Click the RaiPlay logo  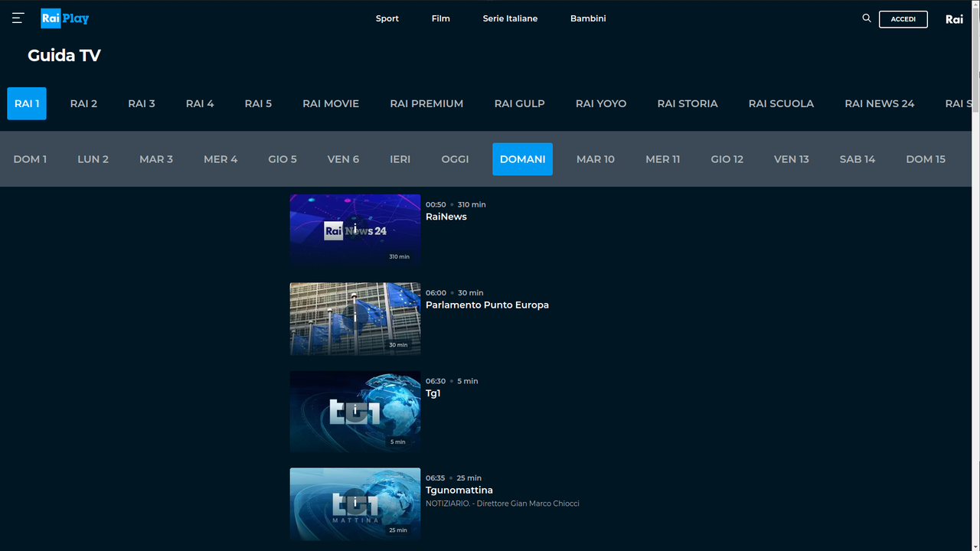tap(65, 18)
